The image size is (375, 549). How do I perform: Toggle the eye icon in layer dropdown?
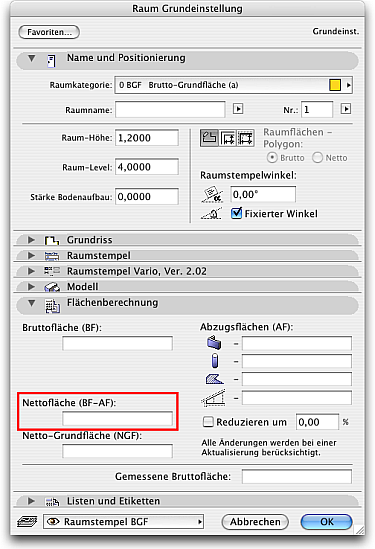[x=53, y=522]
